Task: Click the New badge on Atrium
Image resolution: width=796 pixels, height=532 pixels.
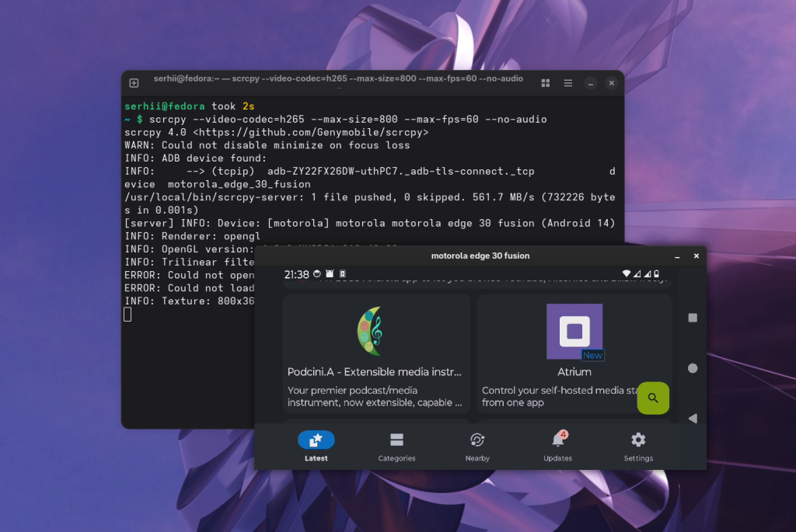Action: (x=592, y=356)
